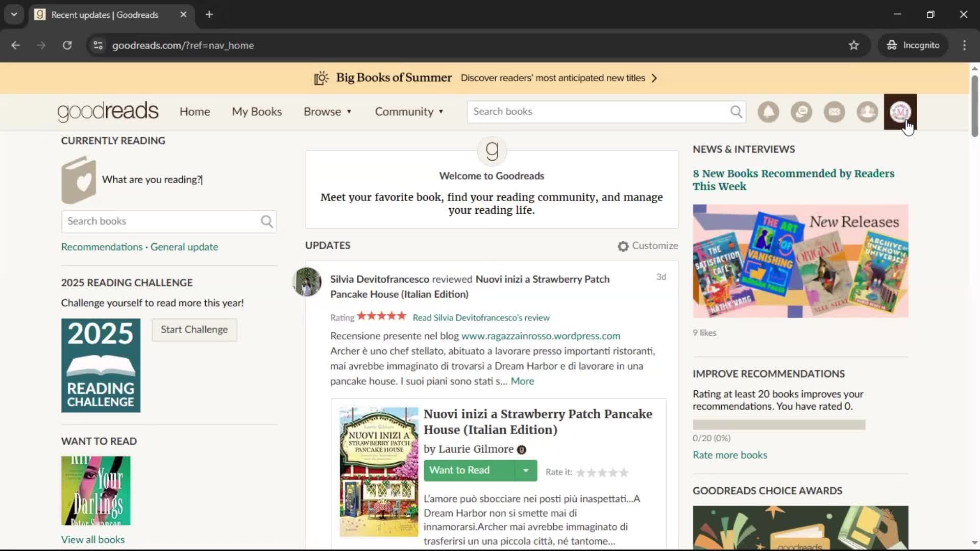Open 8 New Books Recommended article

tap(793, 180)
